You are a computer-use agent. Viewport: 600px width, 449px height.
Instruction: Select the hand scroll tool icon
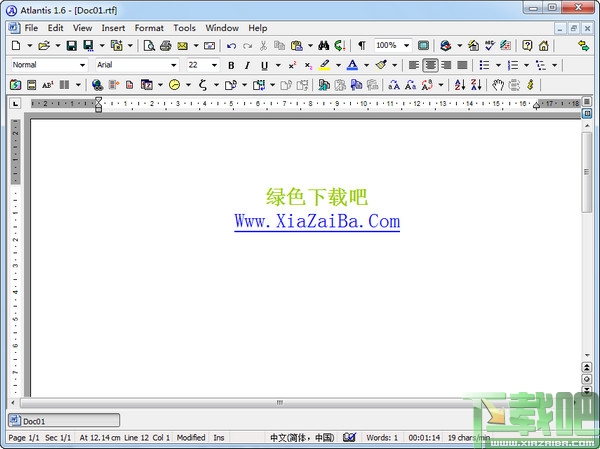point(497,85)
